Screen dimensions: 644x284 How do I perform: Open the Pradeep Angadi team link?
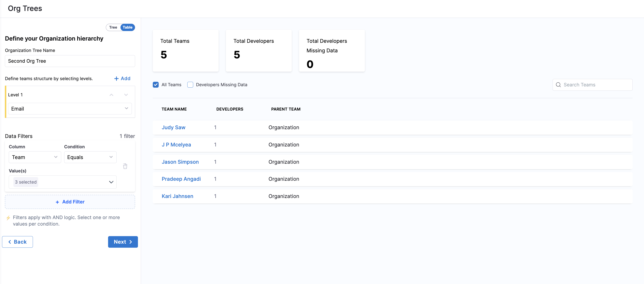coord(181,179)
